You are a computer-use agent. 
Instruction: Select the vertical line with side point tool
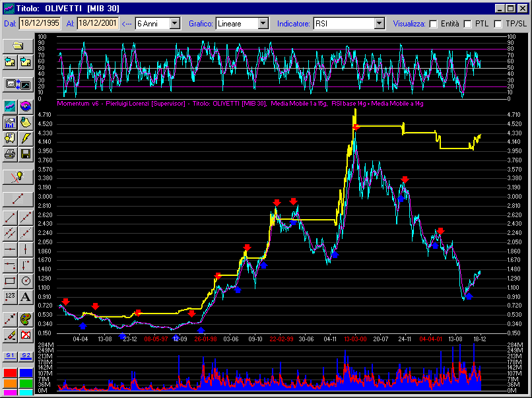pos(26,265)
